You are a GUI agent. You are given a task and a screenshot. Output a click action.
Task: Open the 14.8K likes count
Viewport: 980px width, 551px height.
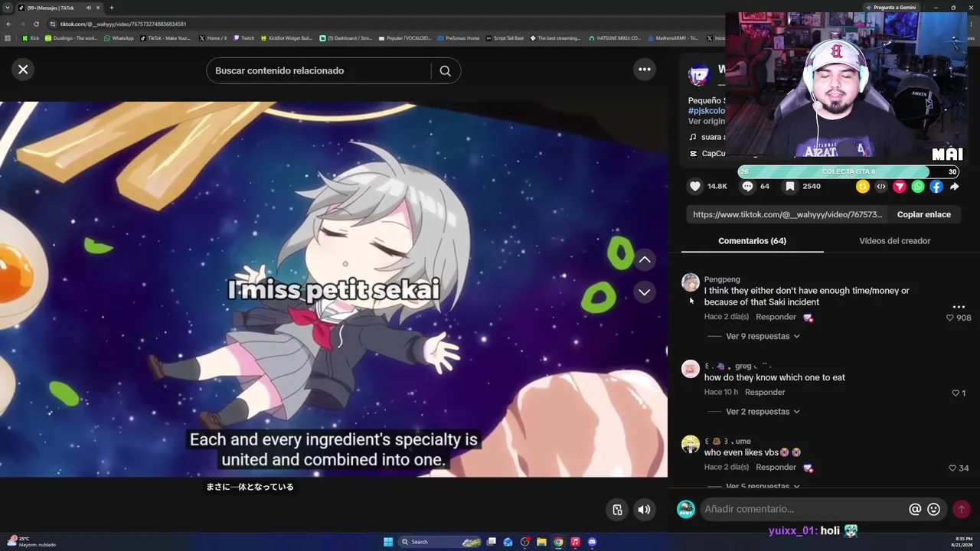(717, 186)
